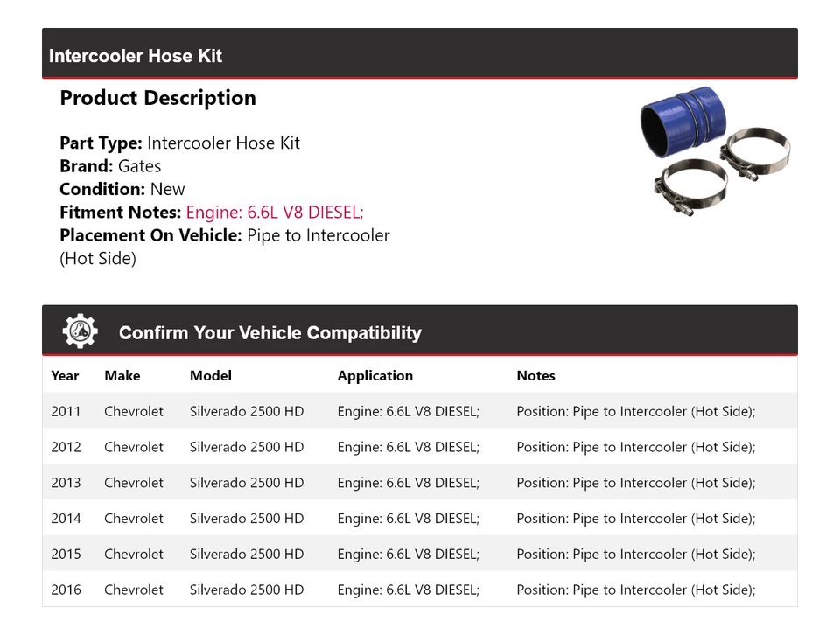Click the Year column header
The height and width of the screenshot is (635, 840).
(65, 375)
